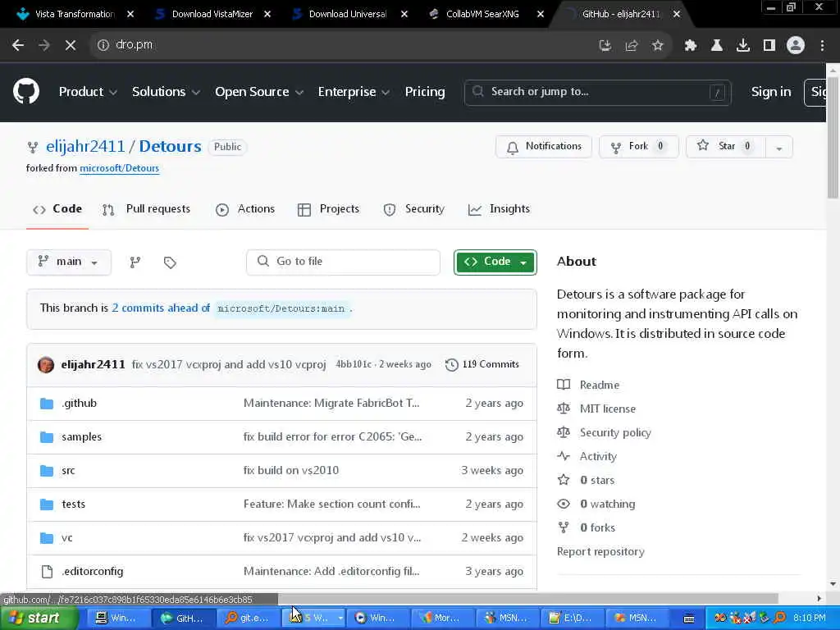The height and width of the screenshot is (630, 840).
Task: Open the samples folder
Action: pos(81,437)
